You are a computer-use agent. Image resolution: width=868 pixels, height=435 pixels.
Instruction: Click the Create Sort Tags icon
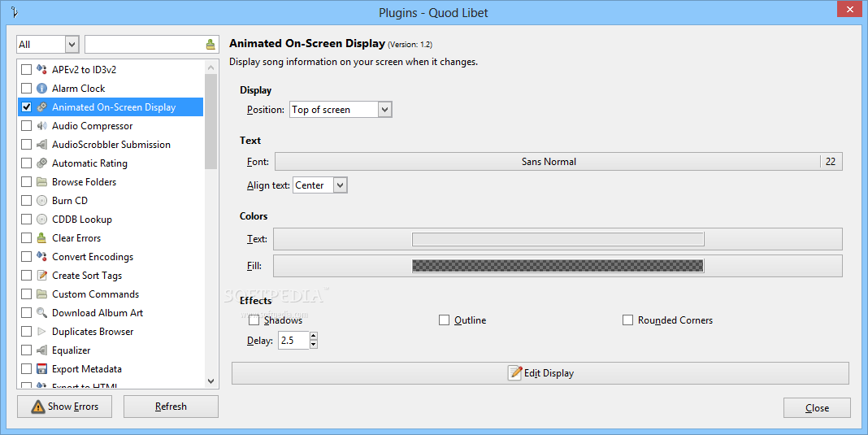[42, 276]
